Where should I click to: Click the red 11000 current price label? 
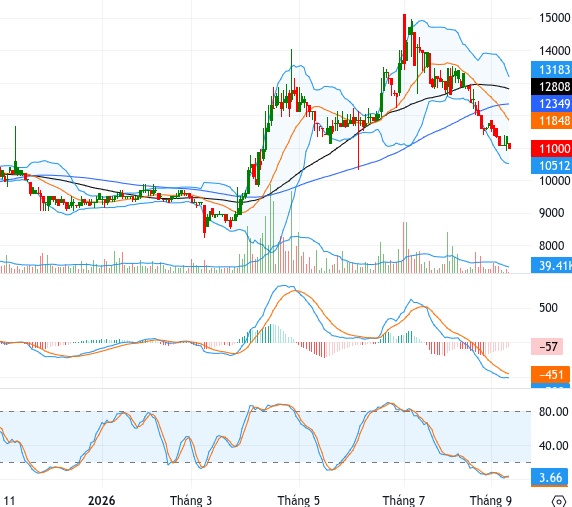pyautogui.click(x=552, y=148)
